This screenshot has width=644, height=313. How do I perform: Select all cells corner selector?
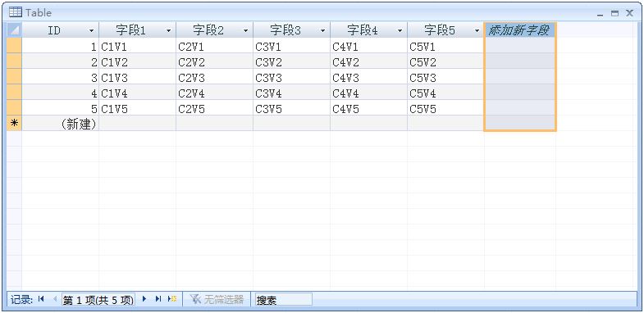point(14,30)
